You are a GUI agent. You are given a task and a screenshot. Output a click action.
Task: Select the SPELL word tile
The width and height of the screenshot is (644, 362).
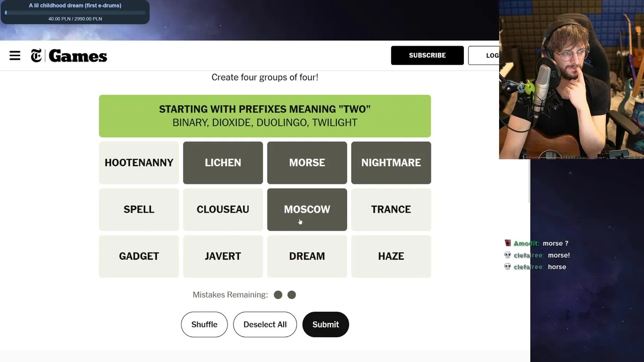point(139,210)
